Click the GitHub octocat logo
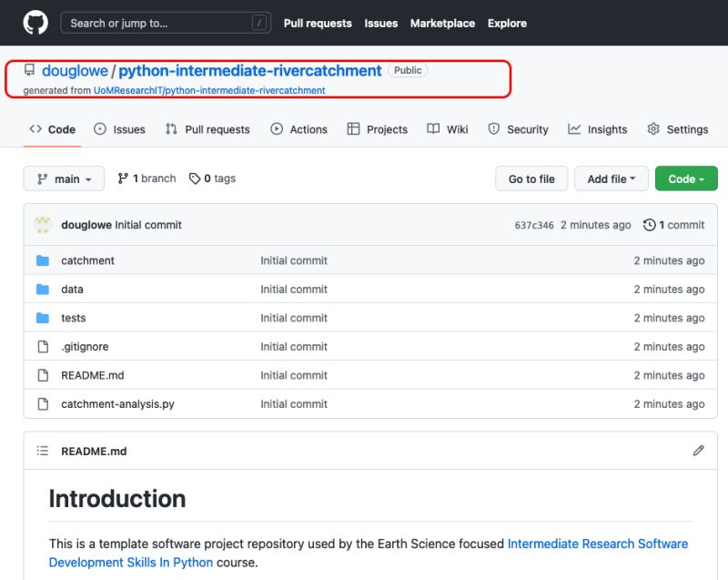 coord(35,23)
